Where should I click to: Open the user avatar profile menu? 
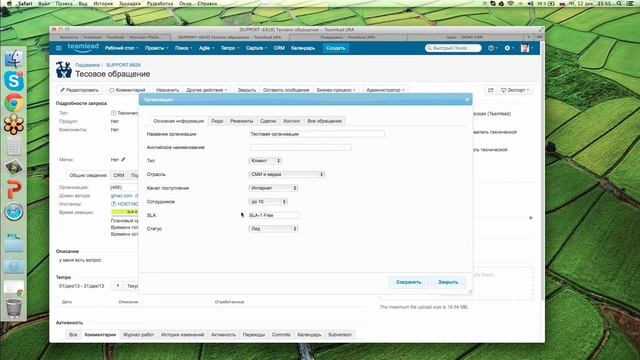[526, 48]
